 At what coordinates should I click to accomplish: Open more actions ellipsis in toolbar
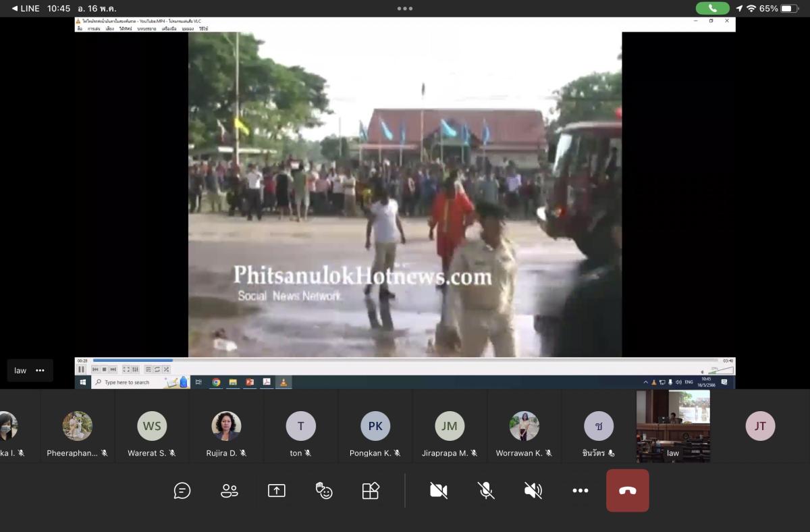580,491
